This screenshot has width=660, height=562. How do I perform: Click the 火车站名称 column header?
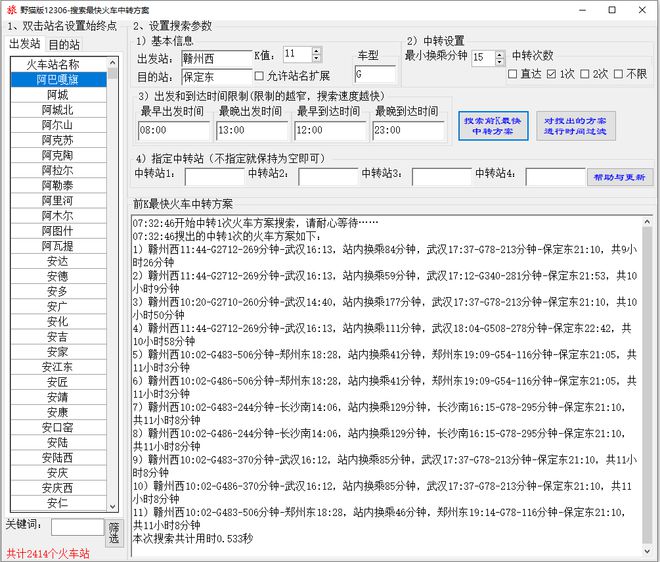[x=58, y=64]
